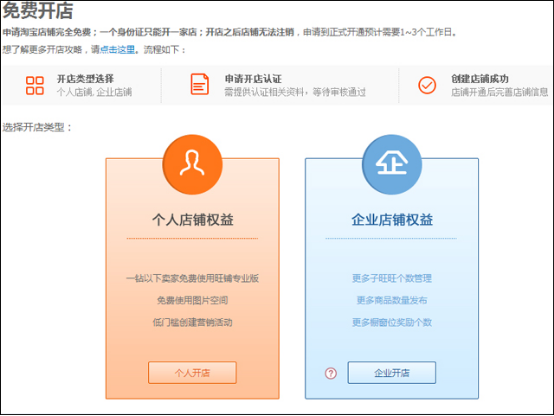Click the orange person icon for personal shop

coord(192,164)
